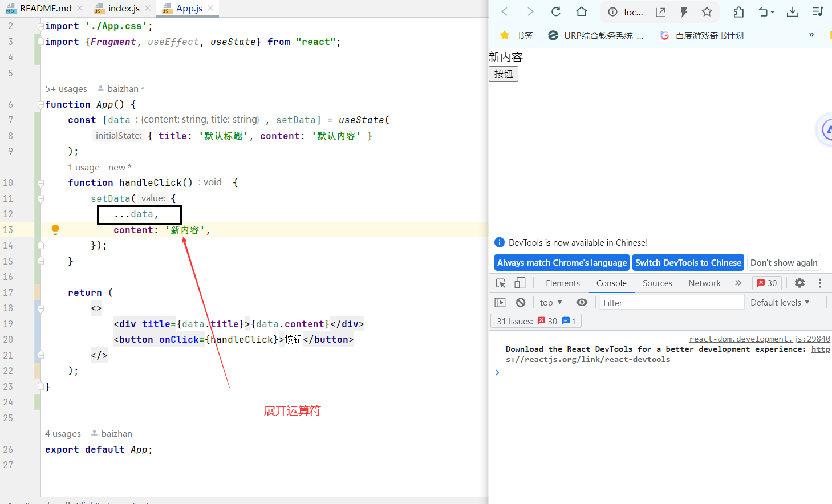Viewport: 832px width, 504px height.
Task: Fold the setData call block
Action: point(40,199)
